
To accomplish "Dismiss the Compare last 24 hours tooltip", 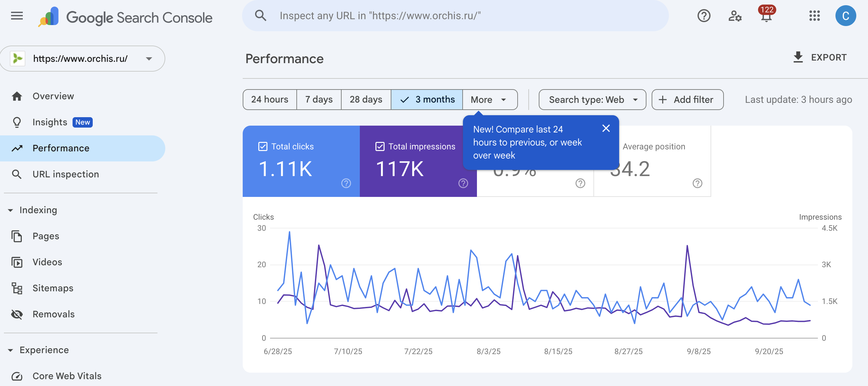I will (x=605, y=129).
